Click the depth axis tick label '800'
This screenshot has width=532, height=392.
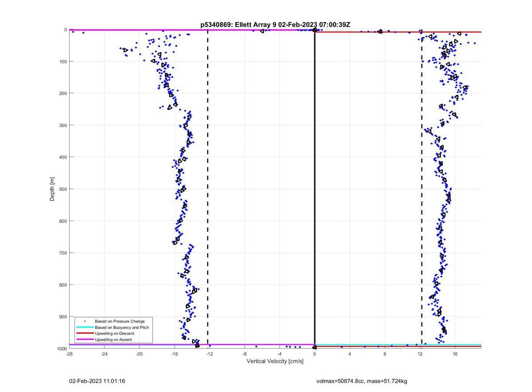63,285
